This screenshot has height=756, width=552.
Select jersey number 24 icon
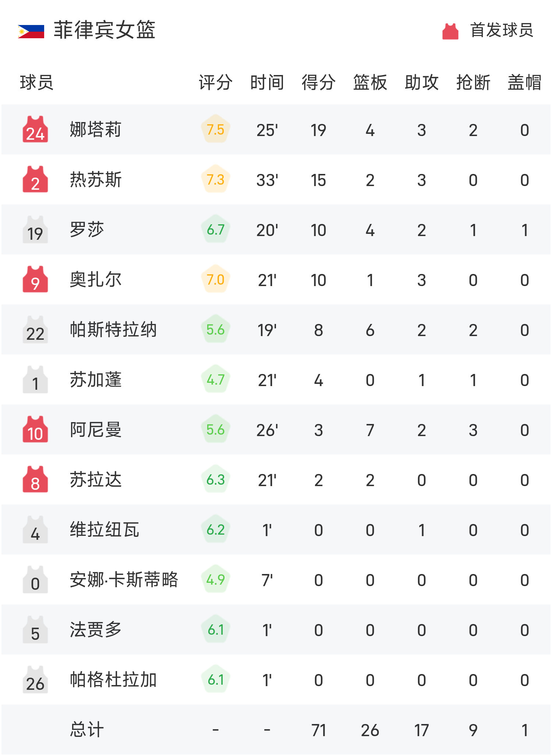tap(35, 129)
